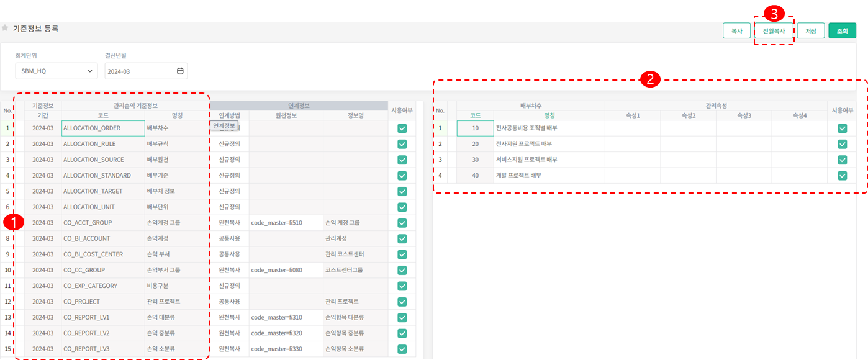Viewport: 868px width, 360px height.
Task: Open the calendar picker in 결산년월 field
Action: (x=180, y=71)
